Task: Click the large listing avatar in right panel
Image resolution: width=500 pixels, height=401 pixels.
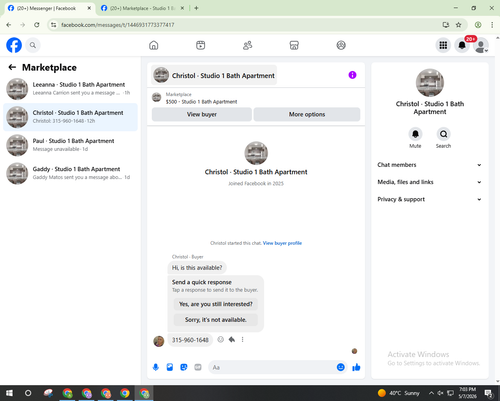Action: (x=430, y=83)
